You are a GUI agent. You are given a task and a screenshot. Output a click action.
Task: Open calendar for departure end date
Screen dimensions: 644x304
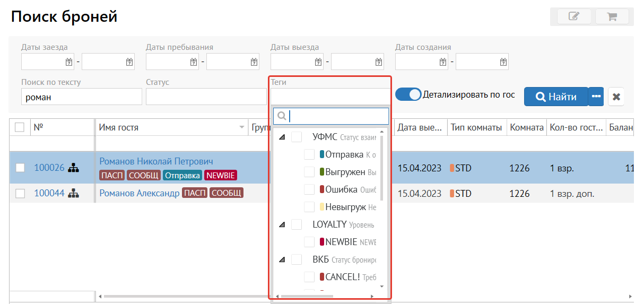379,62
